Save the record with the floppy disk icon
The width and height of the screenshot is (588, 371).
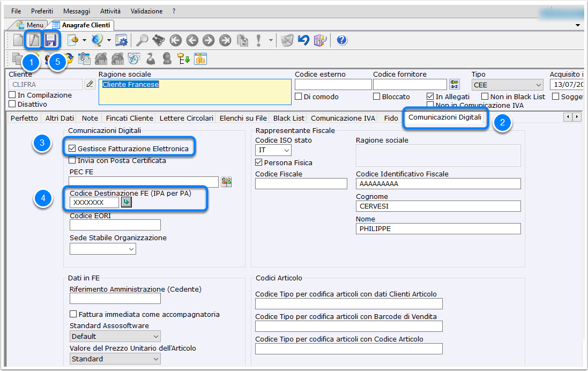(x=50, y=40)
